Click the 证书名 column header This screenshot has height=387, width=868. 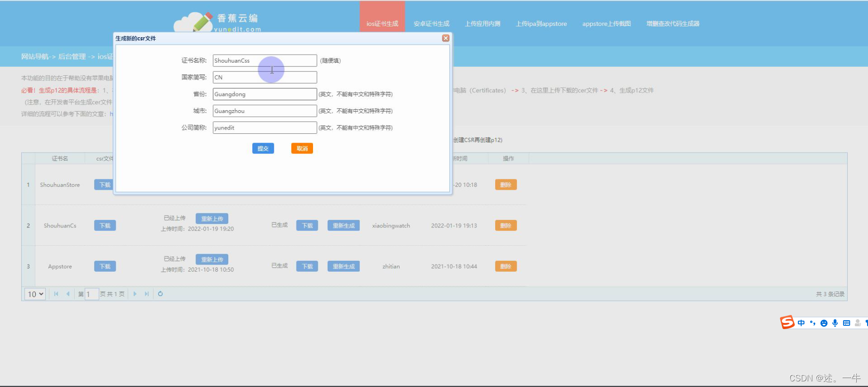pos(60,159)
